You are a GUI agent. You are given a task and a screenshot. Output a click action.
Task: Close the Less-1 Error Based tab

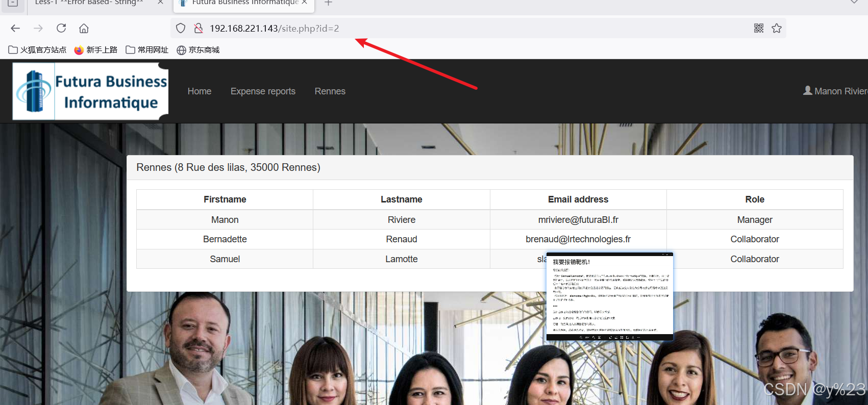160,3
